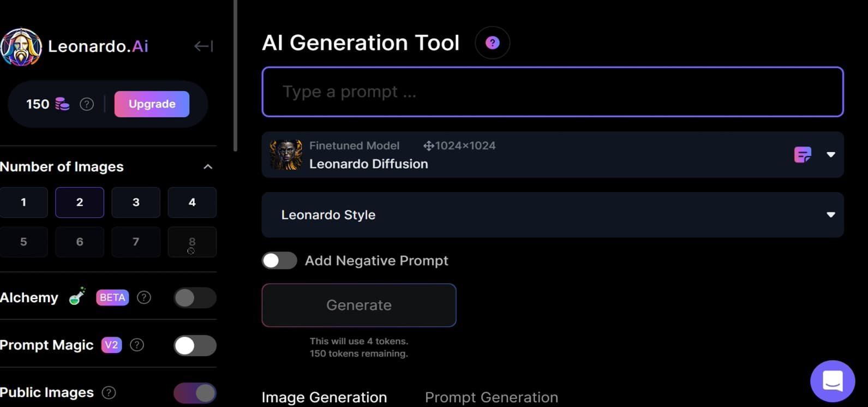Click the Public Images help icon
Image resolution: width=868 pixels, height=407 pixels.
tap(109, 392)
